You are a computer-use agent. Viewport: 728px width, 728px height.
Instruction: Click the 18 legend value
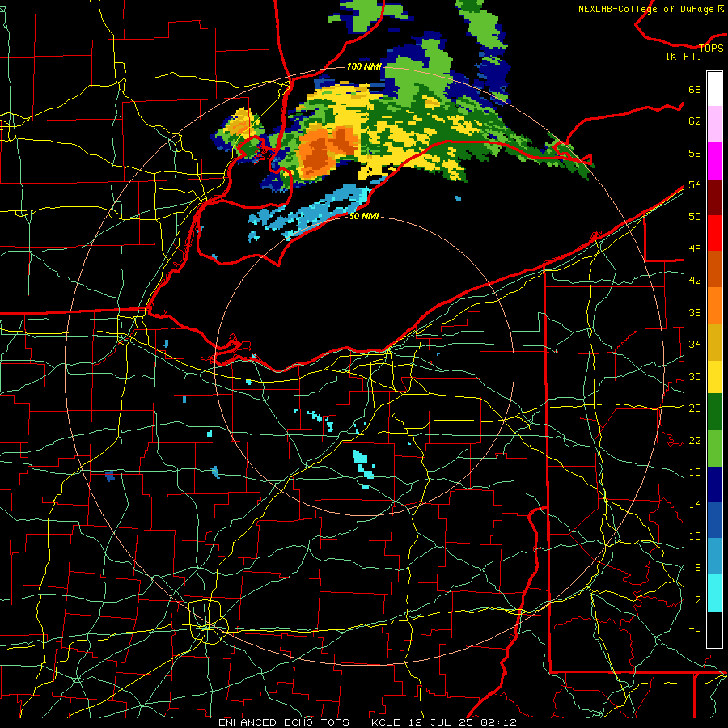pos(695,472)
